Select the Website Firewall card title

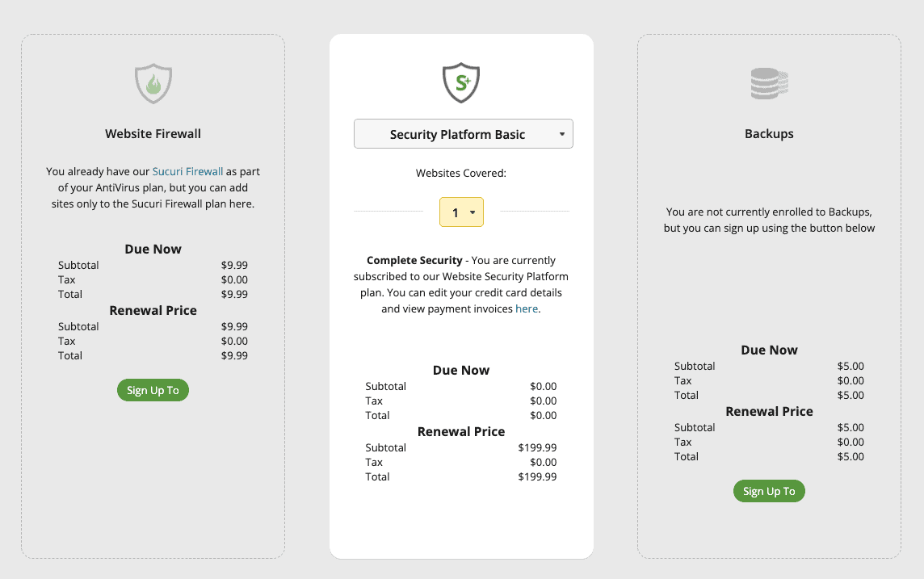pos(153,134)
